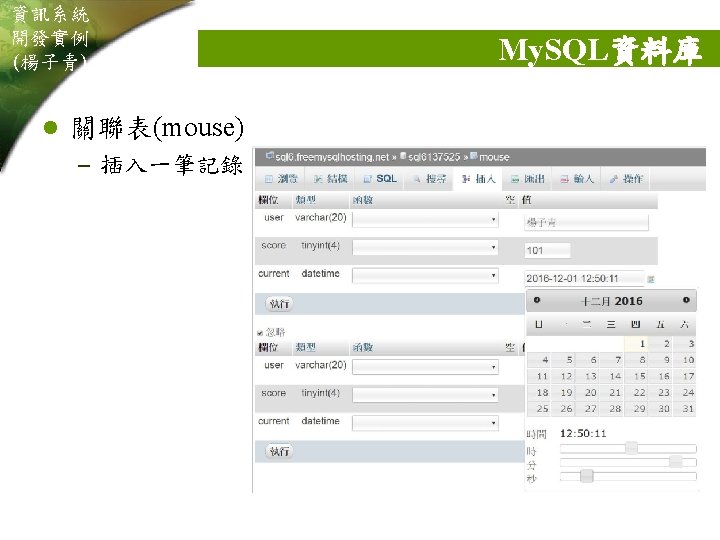The image size is (720, 540).
Task: Open the 結構 (Structure) tab
Action: (331, 179)
